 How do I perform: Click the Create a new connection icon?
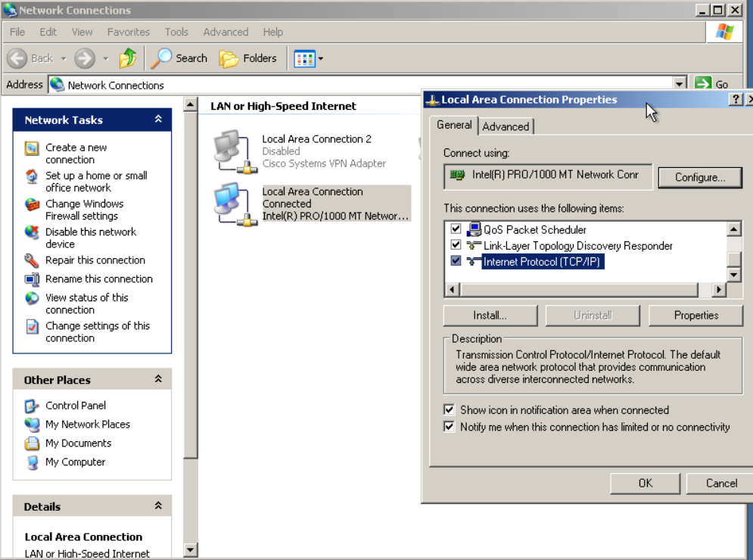click(32, 148)
